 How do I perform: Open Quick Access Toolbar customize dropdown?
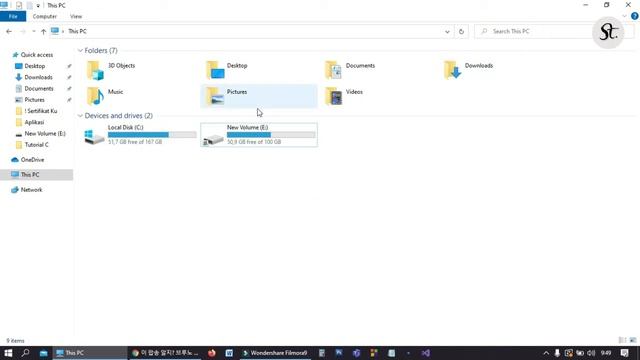[38, 6]
